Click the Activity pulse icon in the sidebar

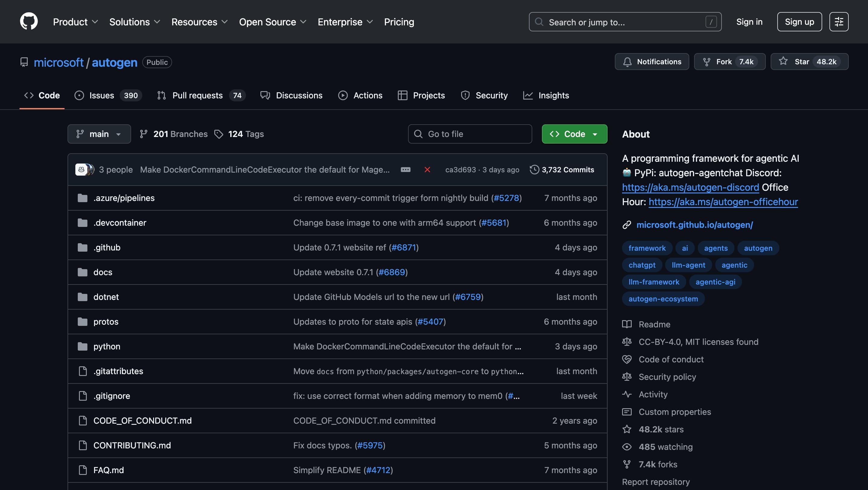tap(627, 394)
